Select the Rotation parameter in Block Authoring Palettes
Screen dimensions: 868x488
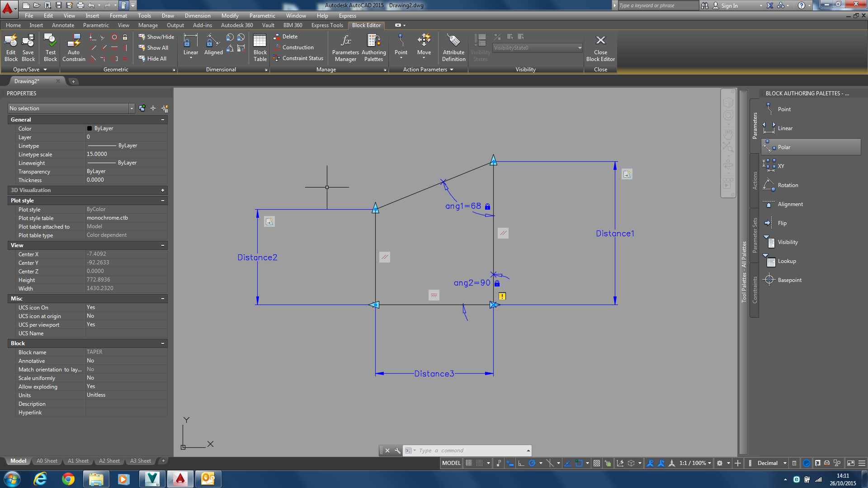[x=788, y=185]
